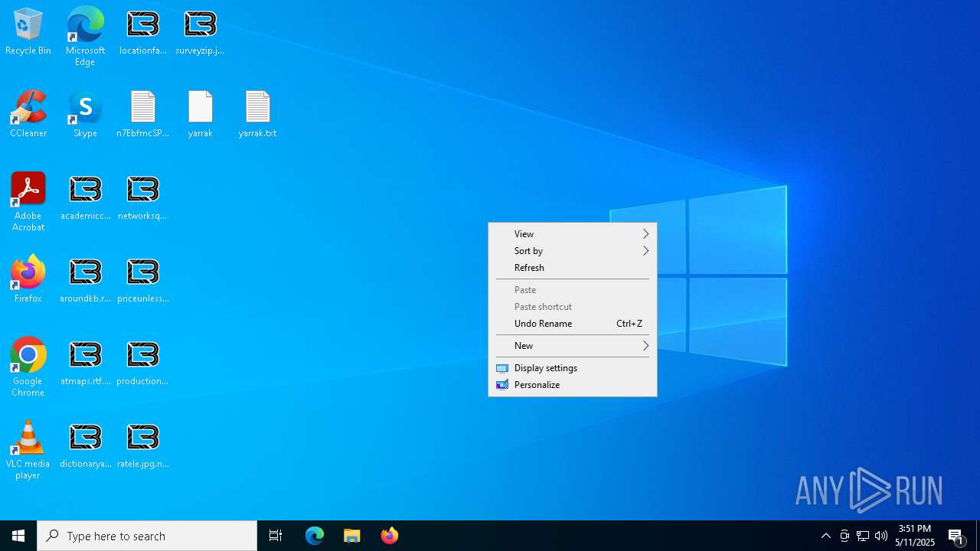This screenshot has height=551, width=980.
Task: Open the network status tray icon
Action: point(863,536)
